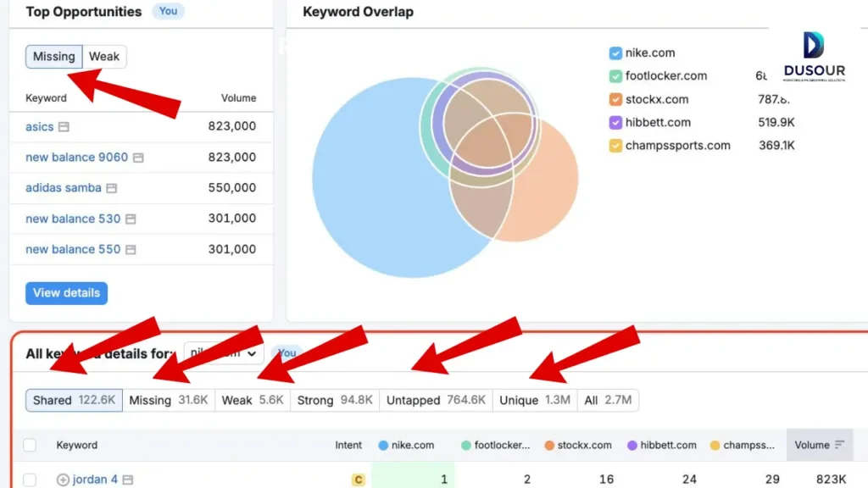Uncheck stockx.com in overlap legend

[615, 100]
